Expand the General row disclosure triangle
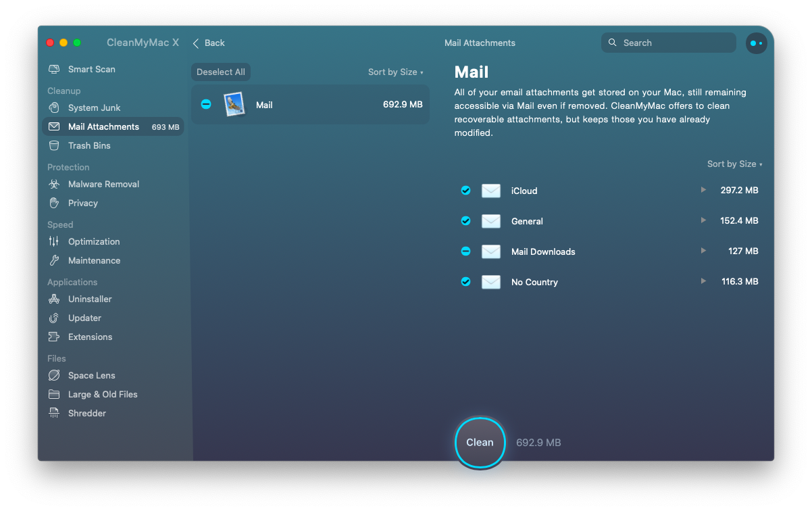Image resolution: width=812 pixels, height=511 pixels. click(x=703, y=220)
